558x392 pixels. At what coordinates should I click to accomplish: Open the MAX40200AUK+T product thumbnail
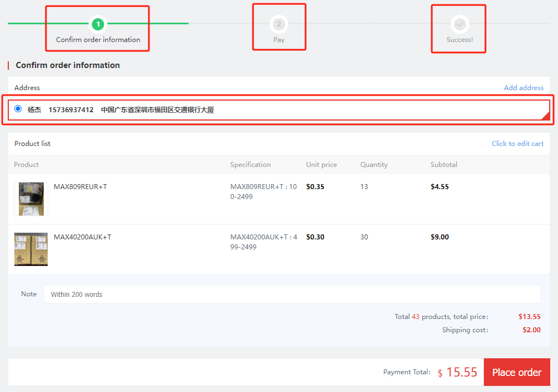pyautogui.click(x=31, y=249)
